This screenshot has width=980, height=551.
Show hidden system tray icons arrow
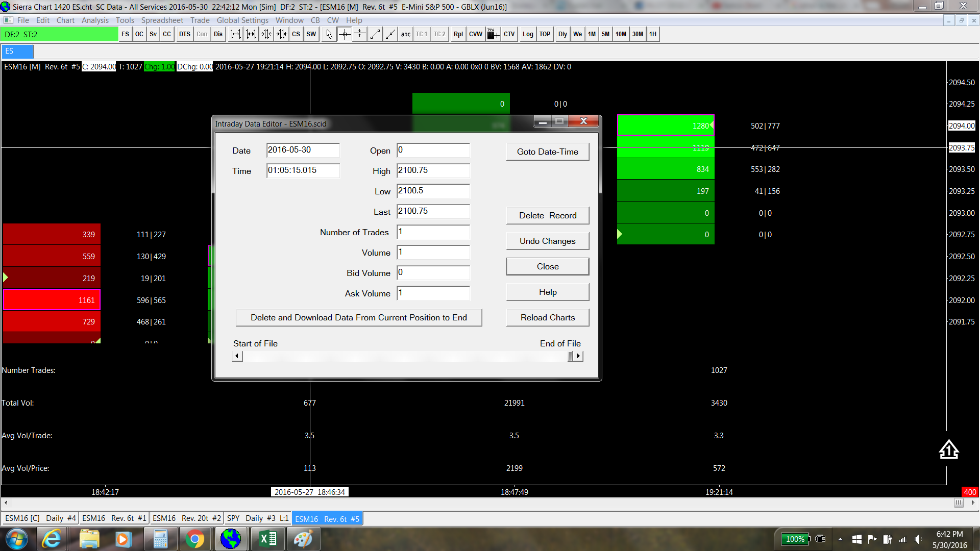coord(840,539)
